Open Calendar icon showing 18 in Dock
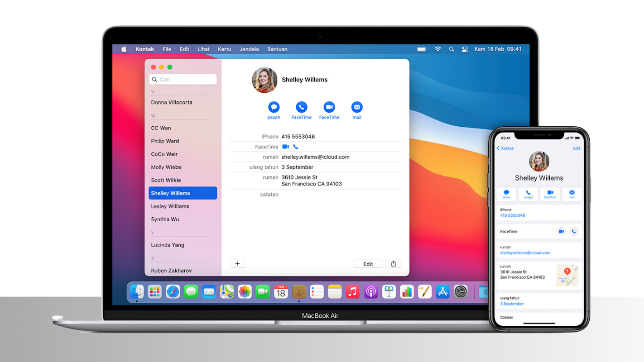Image resolution: width=644 pixels, height=362 pixels. (x=281, y=291)
